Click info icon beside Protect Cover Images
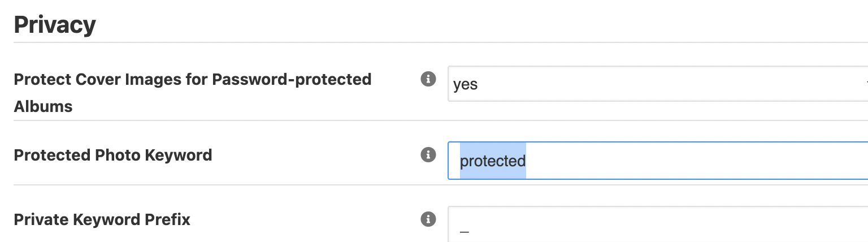 [x=428, y=79]
